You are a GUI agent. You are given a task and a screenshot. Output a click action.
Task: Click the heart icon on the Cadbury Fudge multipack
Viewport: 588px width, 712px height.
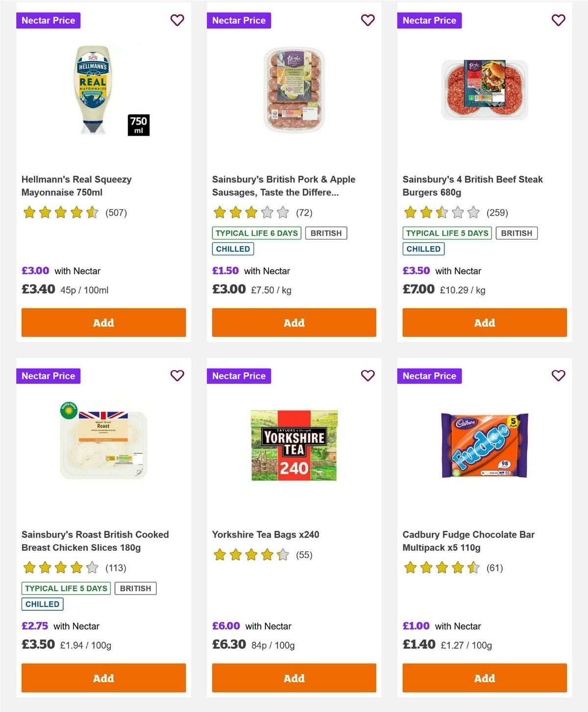(558, 375)
